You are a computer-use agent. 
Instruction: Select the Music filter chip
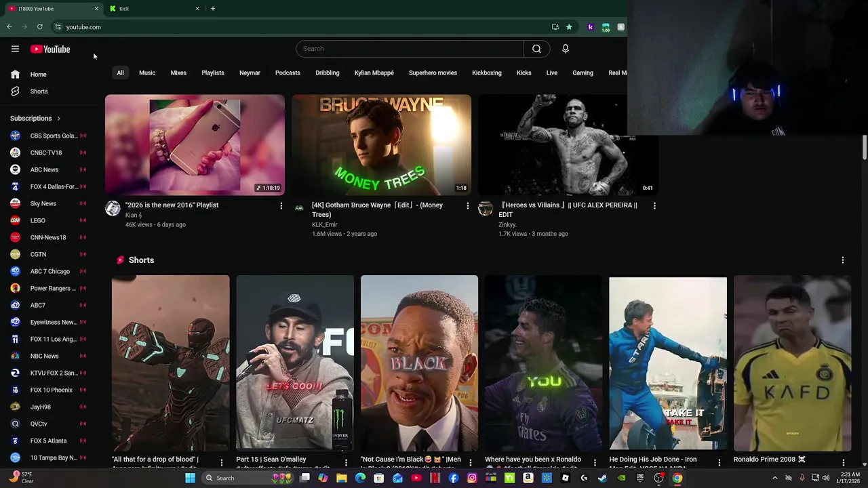coord(147,73)
